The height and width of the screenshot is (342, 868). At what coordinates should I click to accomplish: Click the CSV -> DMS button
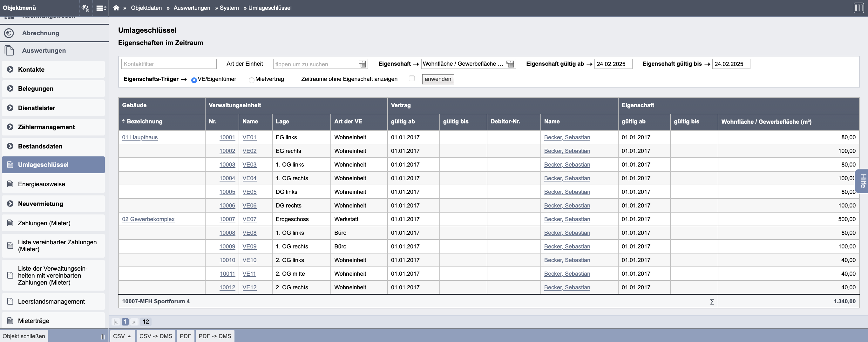(x=156, y=336)
